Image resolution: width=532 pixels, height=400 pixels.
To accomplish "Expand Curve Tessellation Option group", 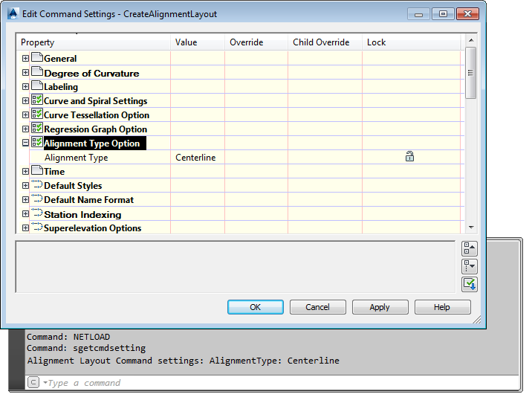I will click(x=25, y=114).
